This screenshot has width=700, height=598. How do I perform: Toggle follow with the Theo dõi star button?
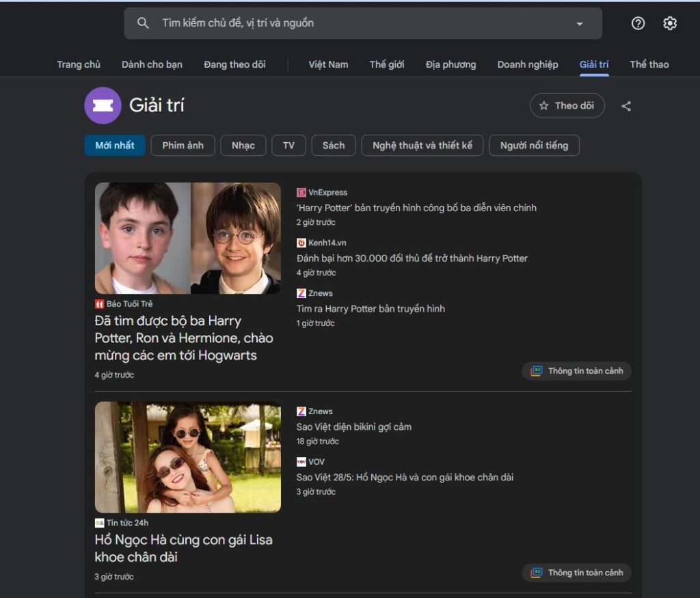567,105
